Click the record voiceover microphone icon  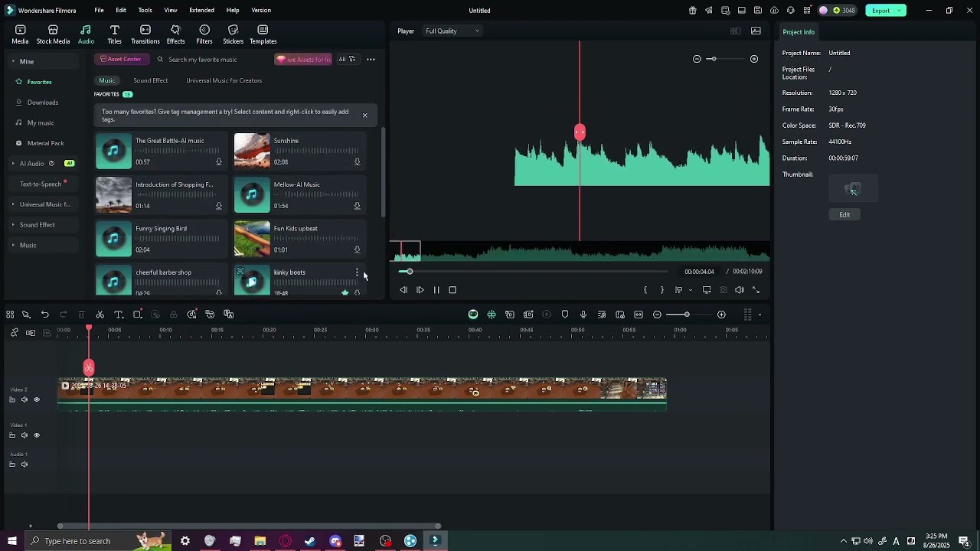[x=583, y=315]
